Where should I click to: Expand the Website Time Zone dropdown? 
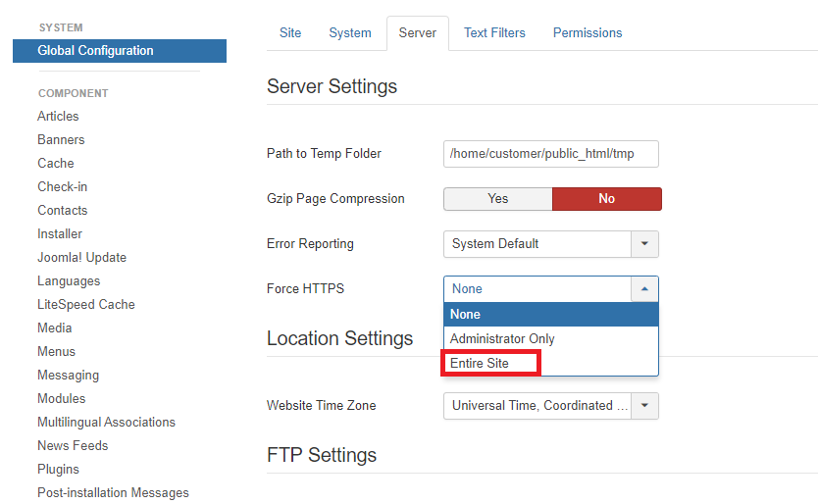(x=644, y=406)
